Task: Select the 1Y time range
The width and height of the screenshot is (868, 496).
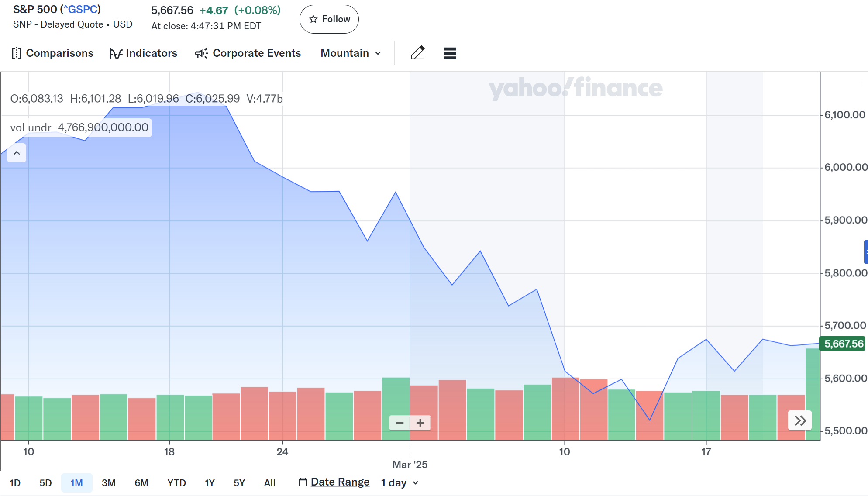Action: [x=210, y=483]
